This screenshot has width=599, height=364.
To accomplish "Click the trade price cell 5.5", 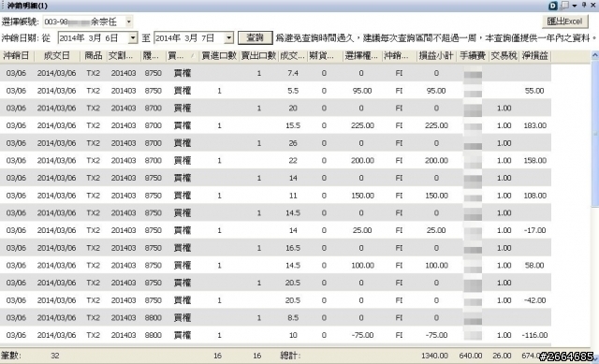I will [293, 91].
